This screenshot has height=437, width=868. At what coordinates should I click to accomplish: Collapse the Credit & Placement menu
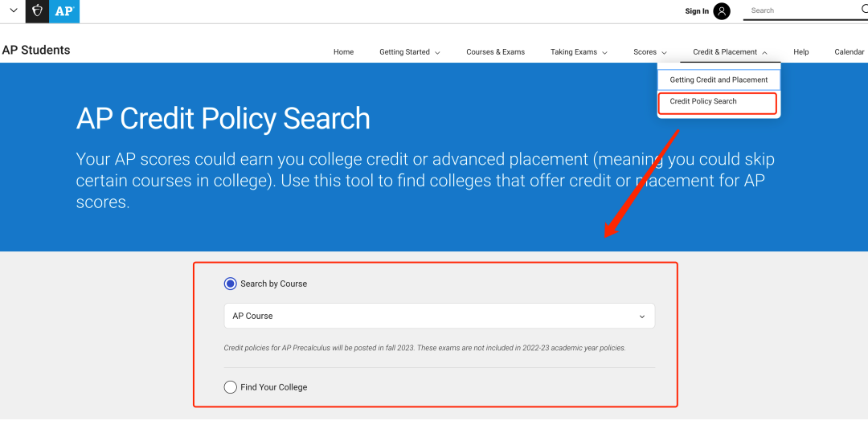pyautogui.click(x=730, y=52)
